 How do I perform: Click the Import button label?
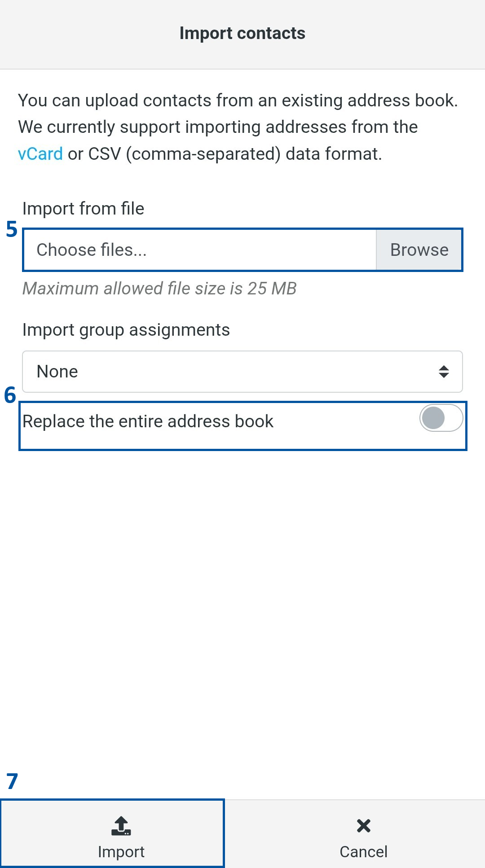tap(121, 852)
